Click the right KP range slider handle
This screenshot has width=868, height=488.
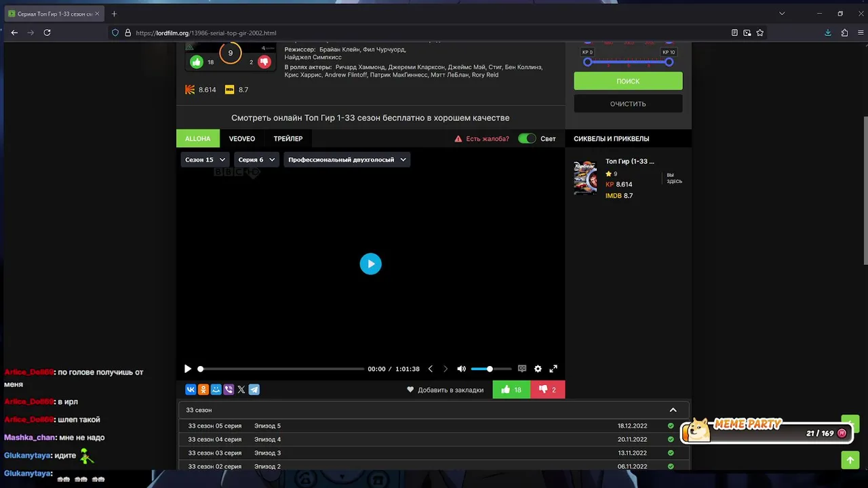669,62
